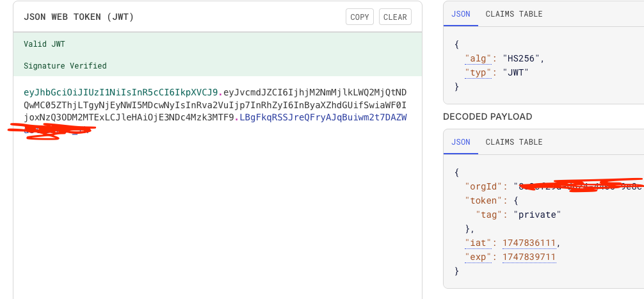Click the "iat" key in payload
The width and height of the screenshot is (644, 299).
478,243
